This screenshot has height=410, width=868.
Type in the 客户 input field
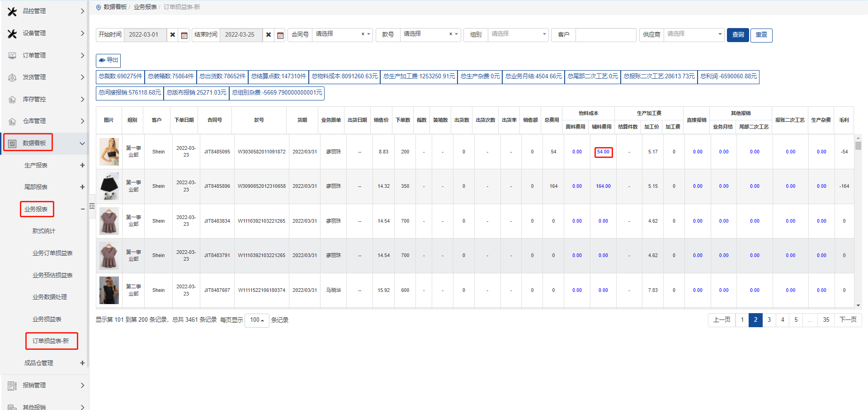click(605, 35)
